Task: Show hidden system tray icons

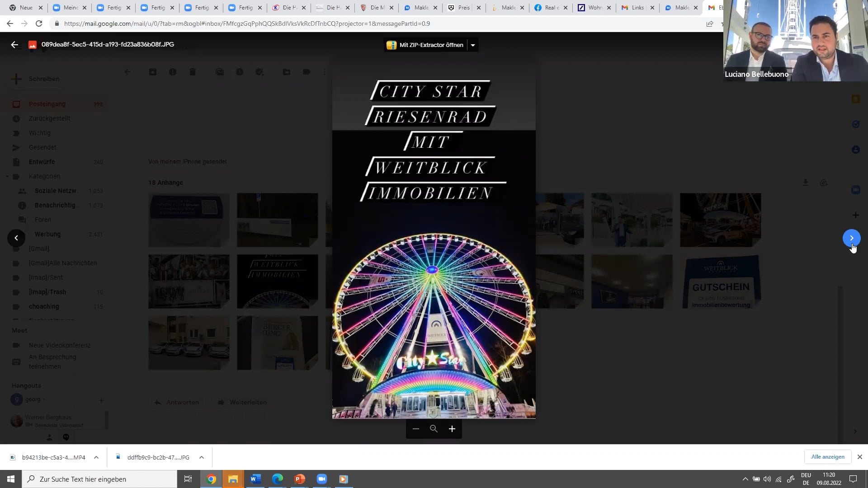Action: (x=745, y=479)
